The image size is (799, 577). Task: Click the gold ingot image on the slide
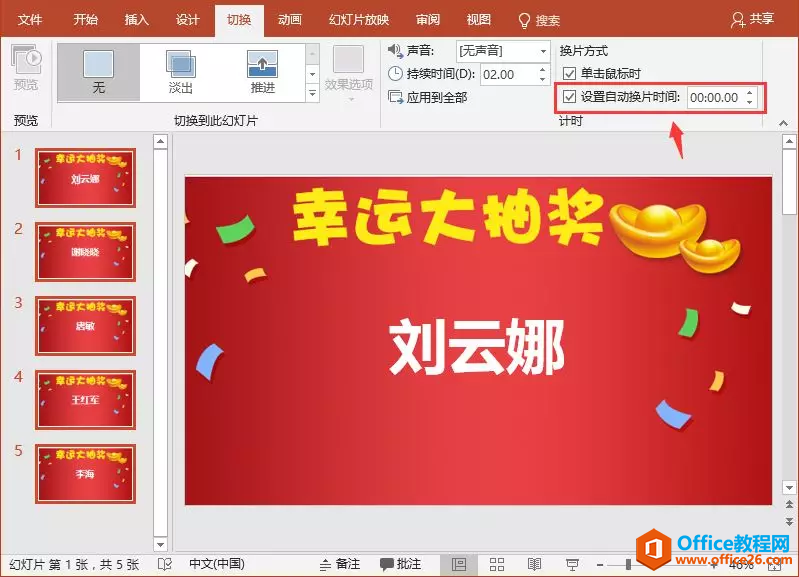click(x=674, y=237)
